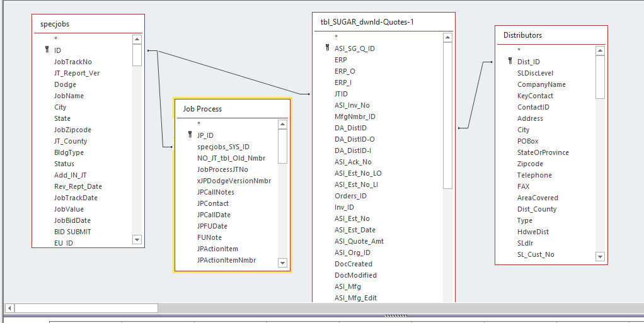This screenshot has height=323, width=644.
Task: Click the specjobs scroll up arrow
Action: (x=137, y=40)
